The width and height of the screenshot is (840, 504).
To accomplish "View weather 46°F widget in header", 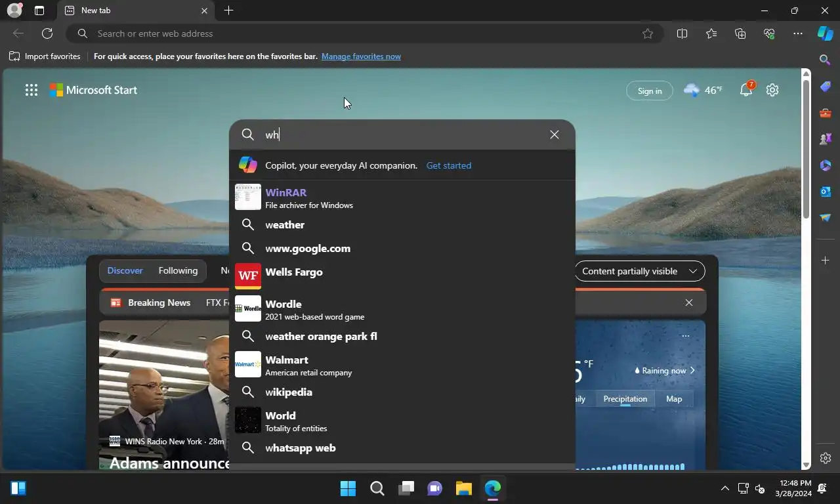I will 703,90.
